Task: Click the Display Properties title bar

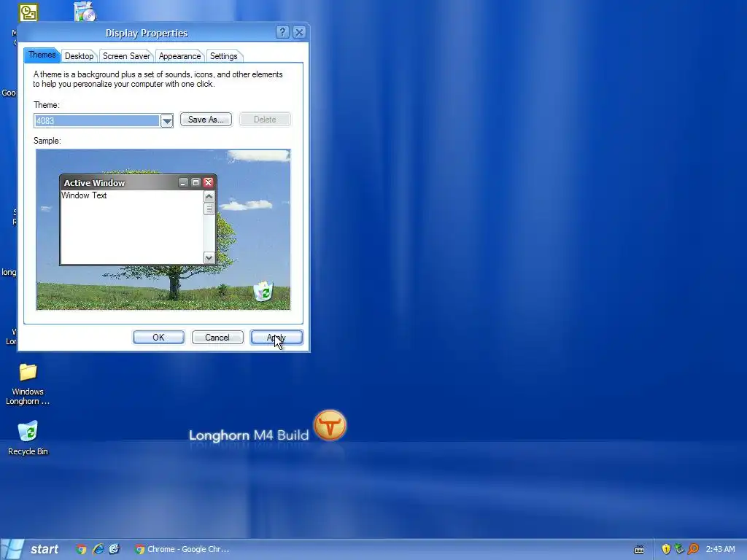Action: tap(147, 33)
